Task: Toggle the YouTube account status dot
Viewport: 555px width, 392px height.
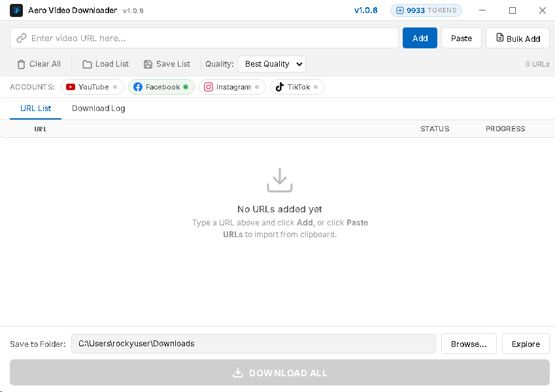Action: point(115,87)
